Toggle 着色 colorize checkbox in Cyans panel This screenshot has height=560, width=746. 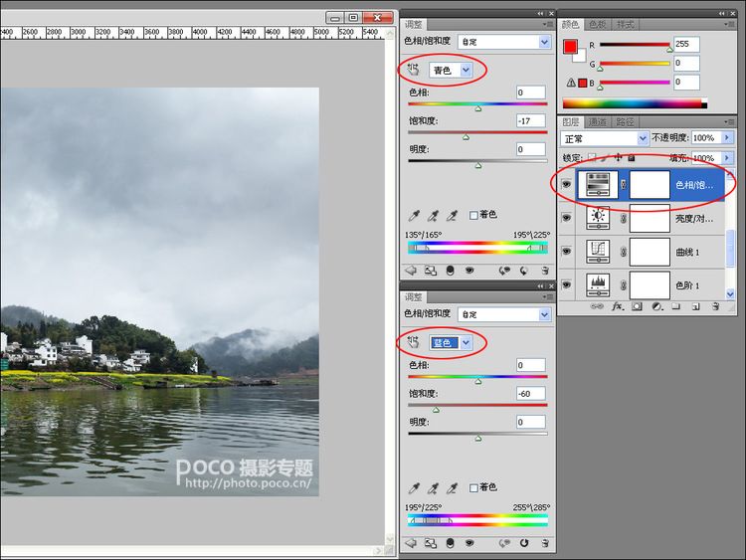473,215
